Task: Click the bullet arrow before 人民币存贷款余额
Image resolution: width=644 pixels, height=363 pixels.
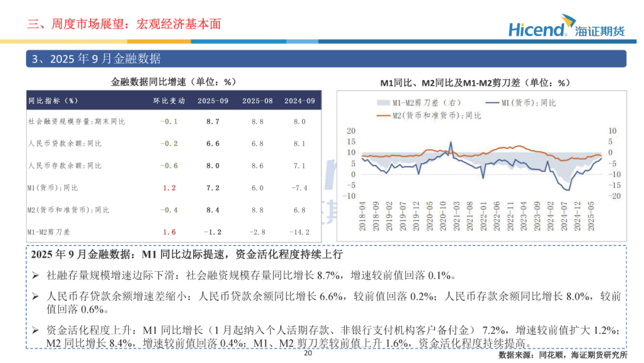Action: [35, 296]
